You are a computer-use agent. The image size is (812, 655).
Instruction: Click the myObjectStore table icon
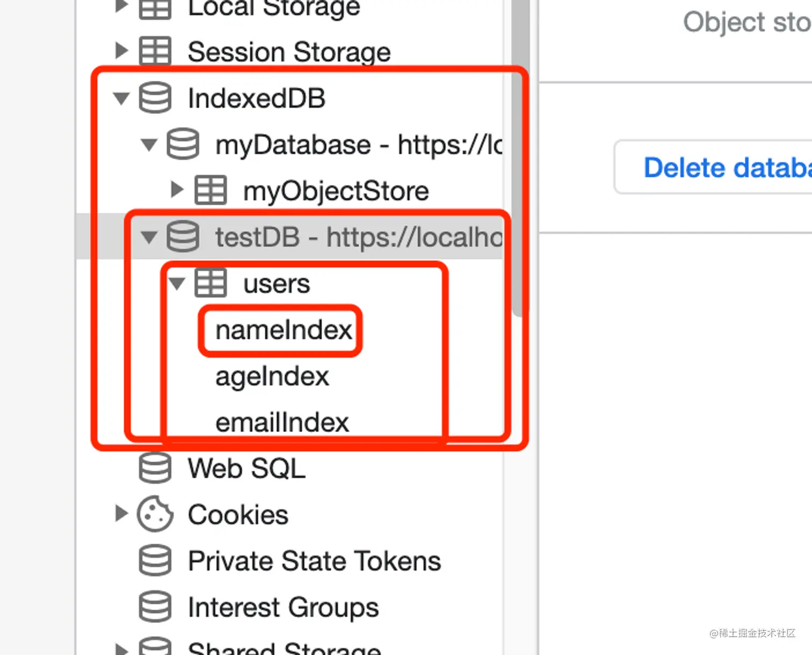click(211, 190)
